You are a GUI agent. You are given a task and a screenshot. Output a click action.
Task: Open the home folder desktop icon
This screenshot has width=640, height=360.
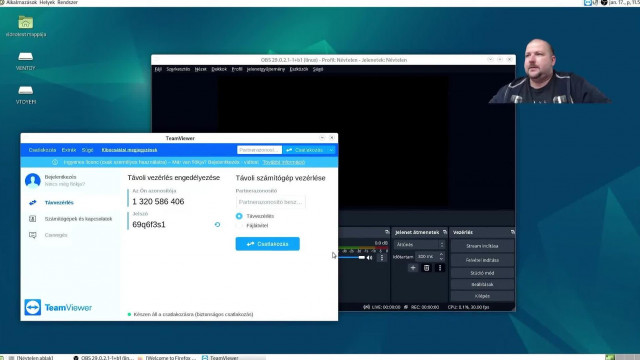25,22
